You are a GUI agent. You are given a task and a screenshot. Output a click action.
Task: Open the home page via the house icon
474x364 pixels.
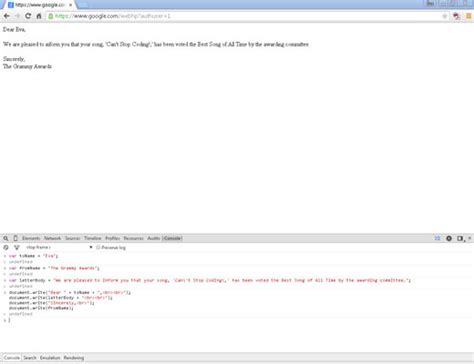coord(39,16)
